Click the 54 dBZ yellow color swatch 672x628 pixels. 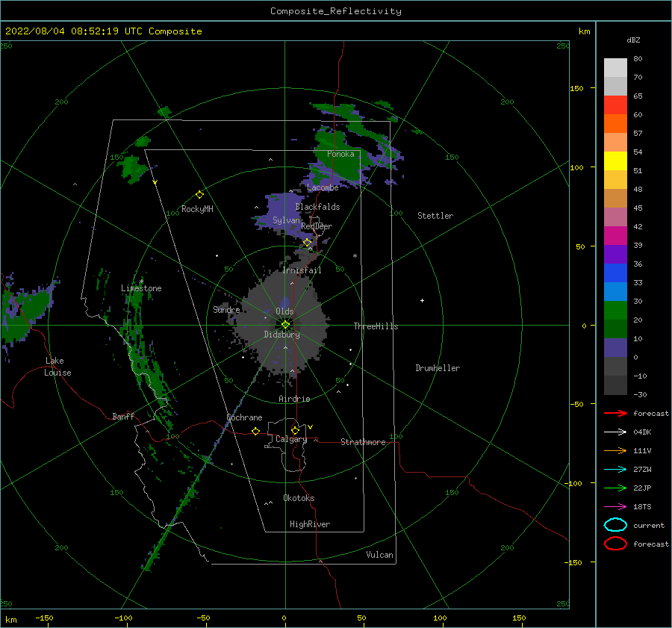pos(615,161)
